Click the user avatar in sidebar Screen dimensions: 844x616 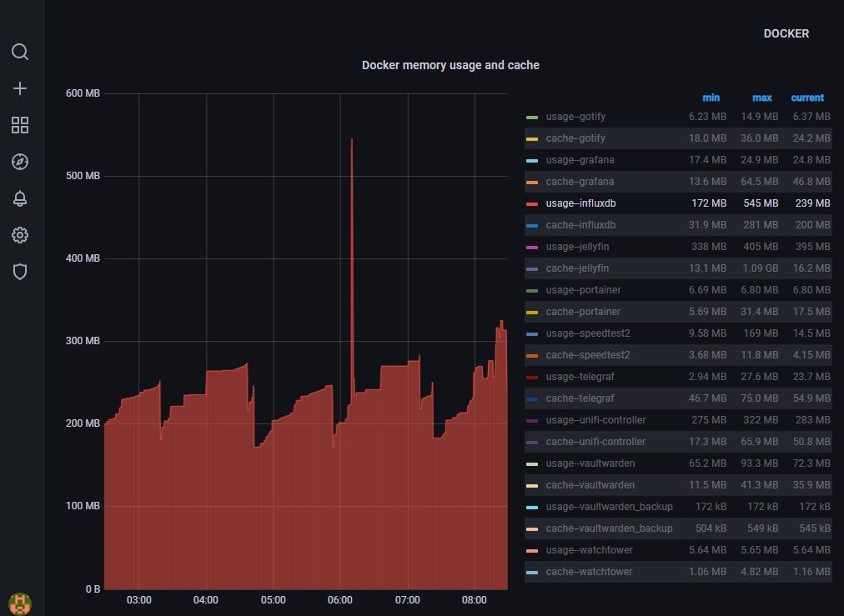(x=20, y=603)
